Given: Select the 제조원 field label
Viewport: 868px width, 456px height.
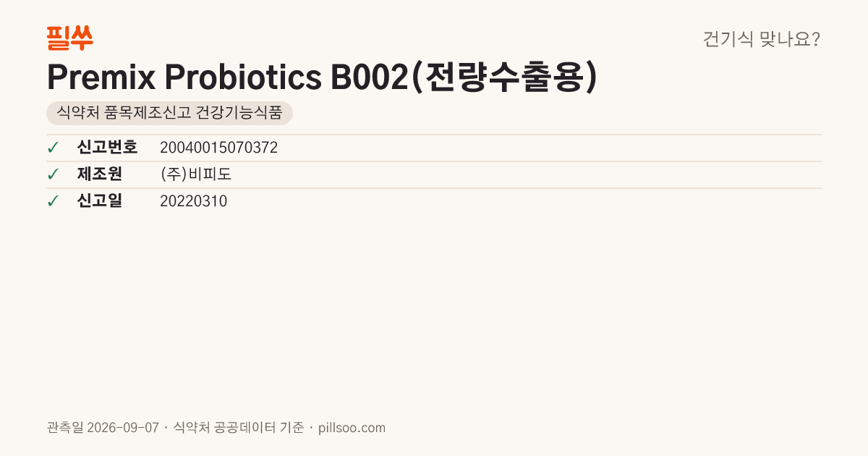Looking at the screenshot, I should tap(100, 174).
